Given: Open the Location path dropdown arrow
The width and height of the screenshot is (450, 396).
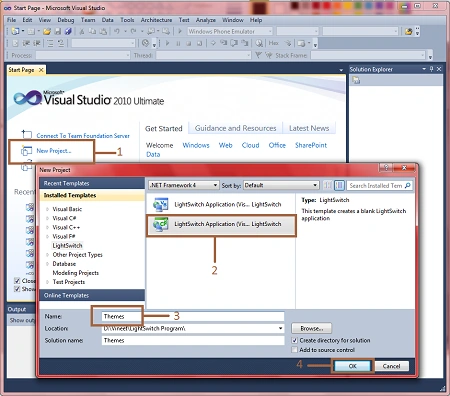Looking at the screenshot, I should pos(281,328).
